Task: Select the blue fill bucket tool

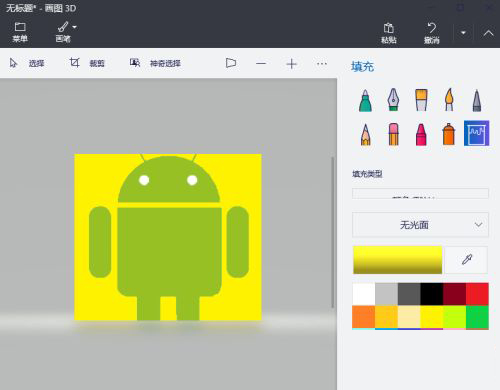Action: [477, 133]
